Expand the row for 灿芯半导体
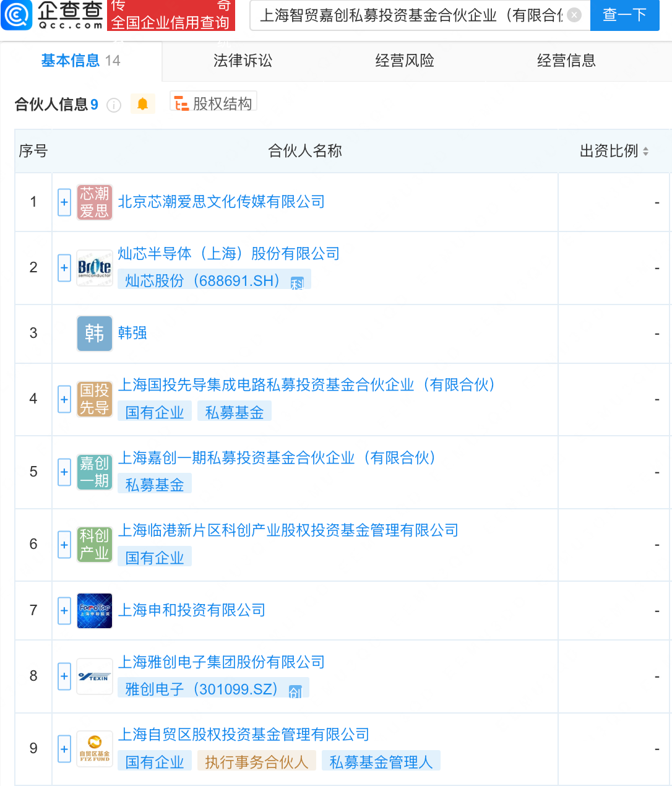This screenshot has width=672, height=786. tap(64, 268)
